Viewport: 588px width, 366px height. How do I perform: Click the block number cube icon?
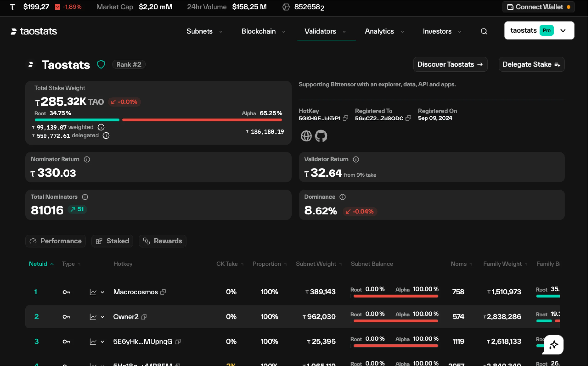click(x=286, y=7)
